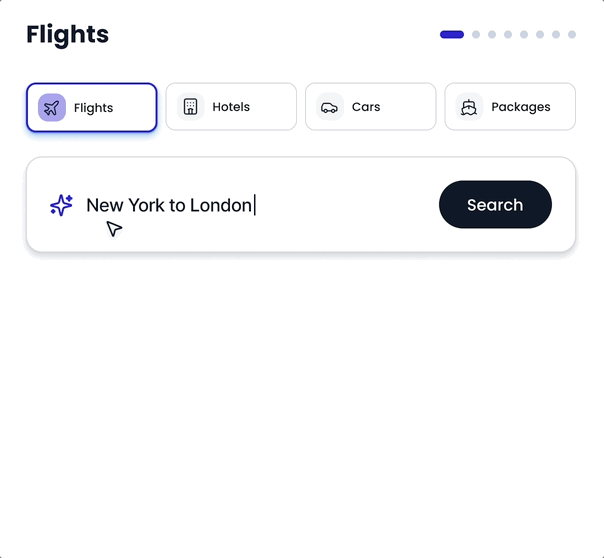Viewport: 604px width, 558px height.
Task: Click the sparkle AI icon in search box
Action: (x=62, y=205)
